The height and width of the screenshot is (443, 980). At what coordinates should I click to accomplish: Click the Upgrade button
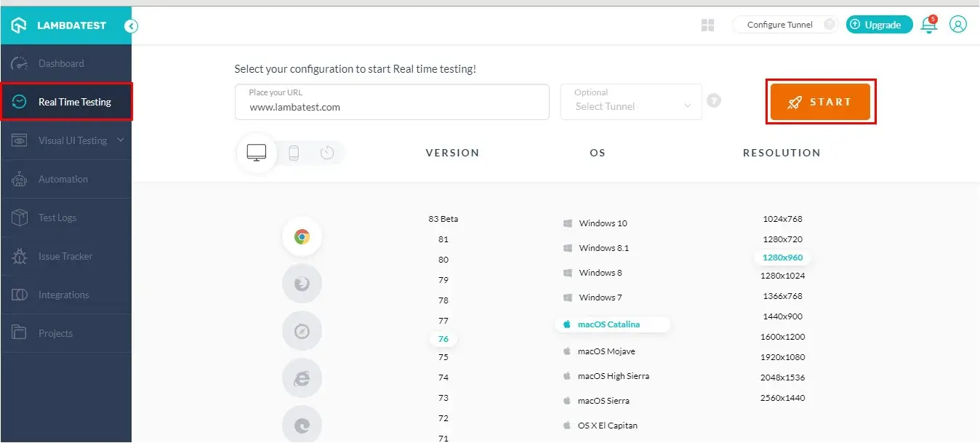pyautogui.click(x=878, y=24)
